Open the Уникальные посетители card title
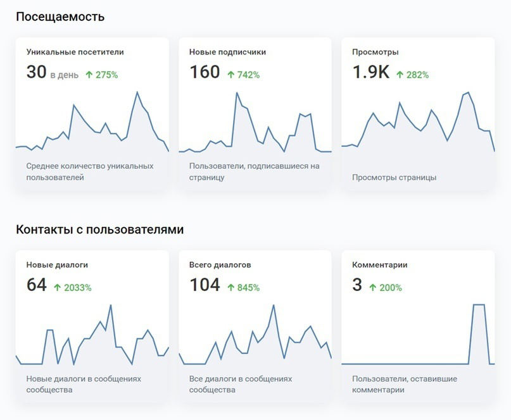 click(75, 52)
